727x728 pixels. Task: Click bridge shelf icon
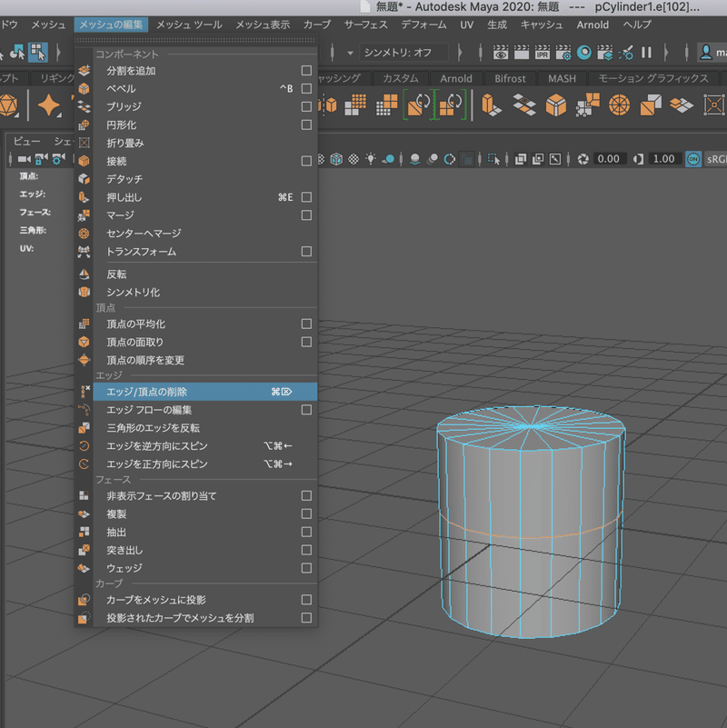tap(524, 105)
